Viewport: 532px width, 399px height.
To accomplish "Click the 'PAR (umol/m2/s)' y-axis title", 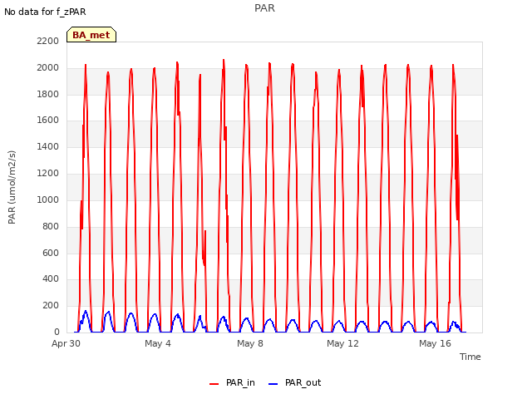I will [x=12, y=187].
